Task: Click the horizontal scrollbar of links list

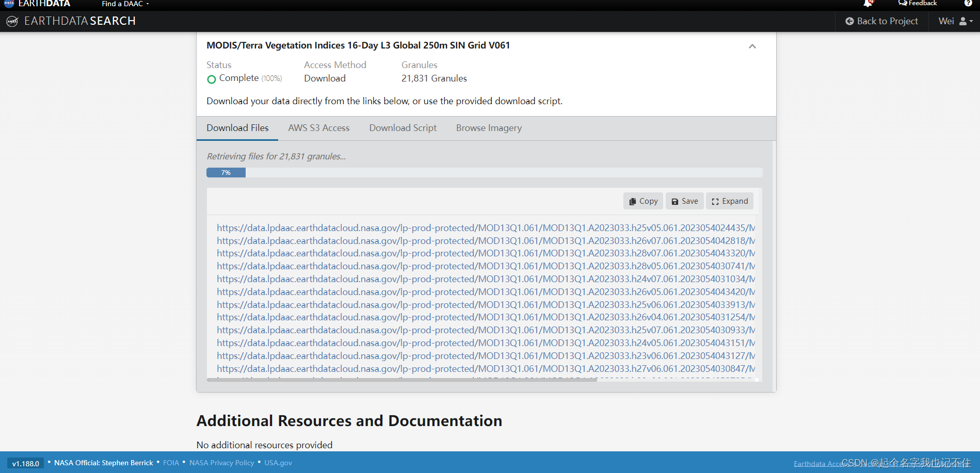Action: 401,380
